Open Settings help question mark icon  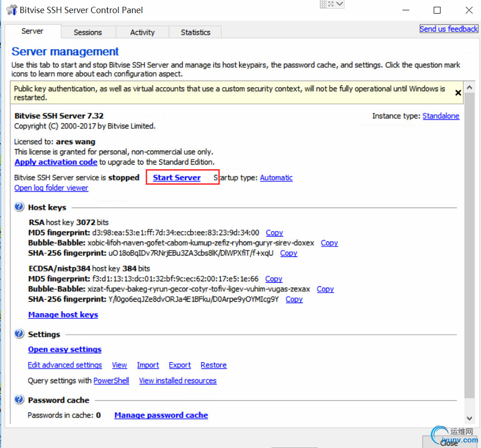pyautogui.click(x=19, y=333)
